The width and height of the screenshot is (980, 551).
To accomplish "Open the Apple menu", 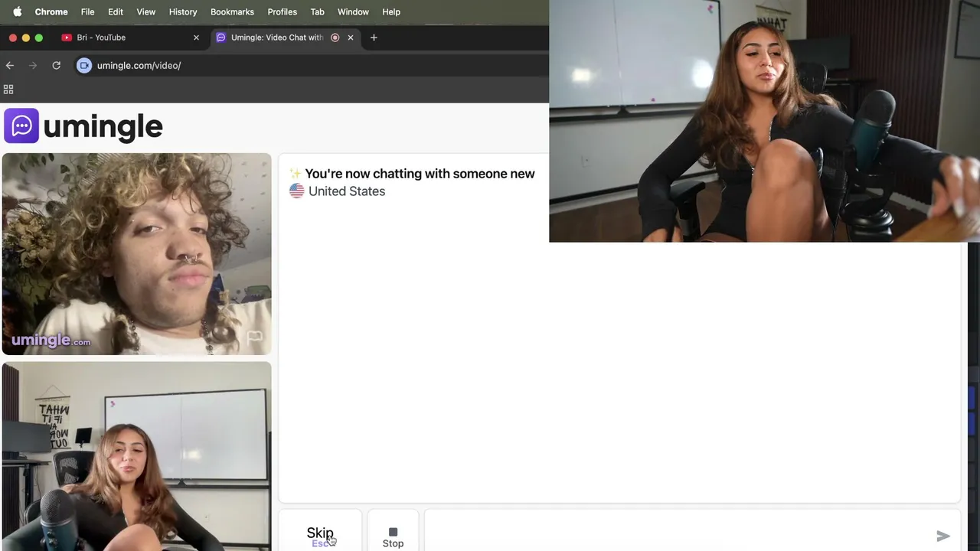I will pyautogui.click(x=17, y=11).
